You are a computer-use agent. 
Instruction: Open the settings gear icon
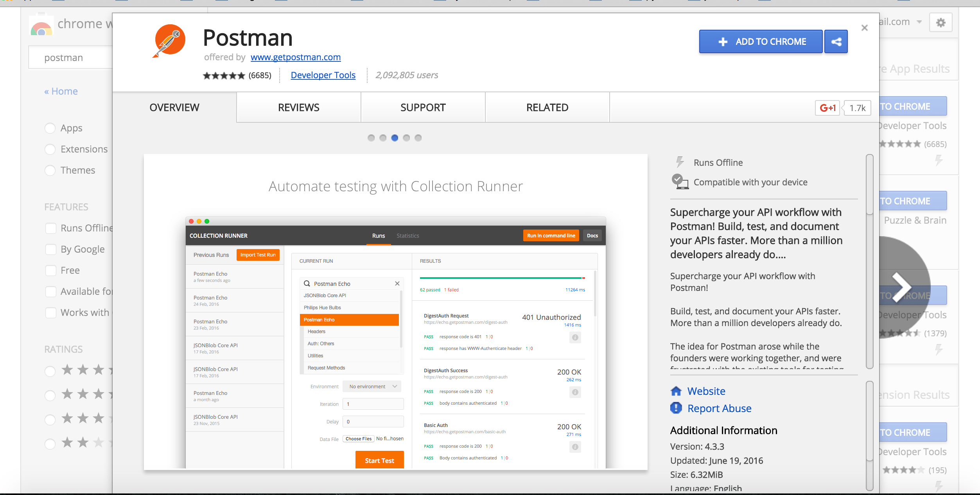(941, 23)
